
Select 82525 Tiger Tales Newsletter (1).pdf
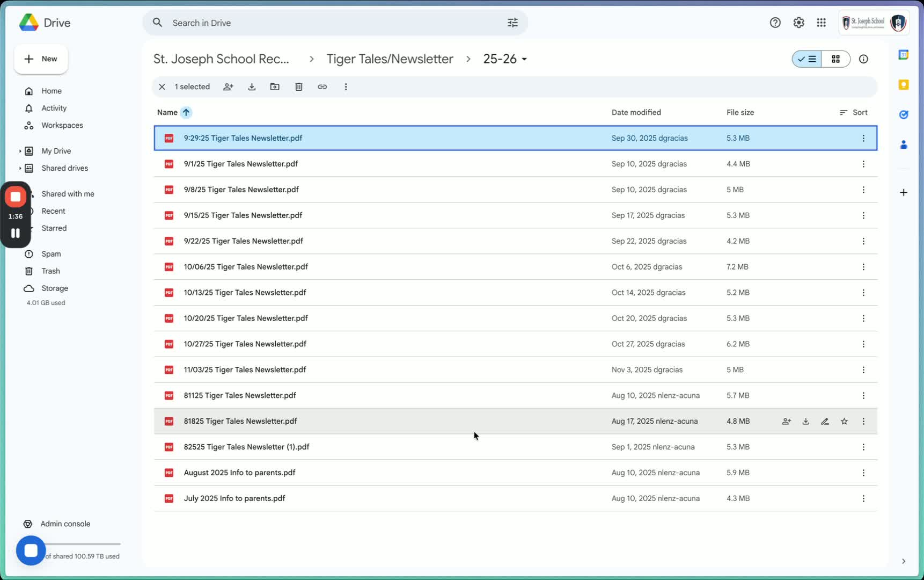point(515,447)
